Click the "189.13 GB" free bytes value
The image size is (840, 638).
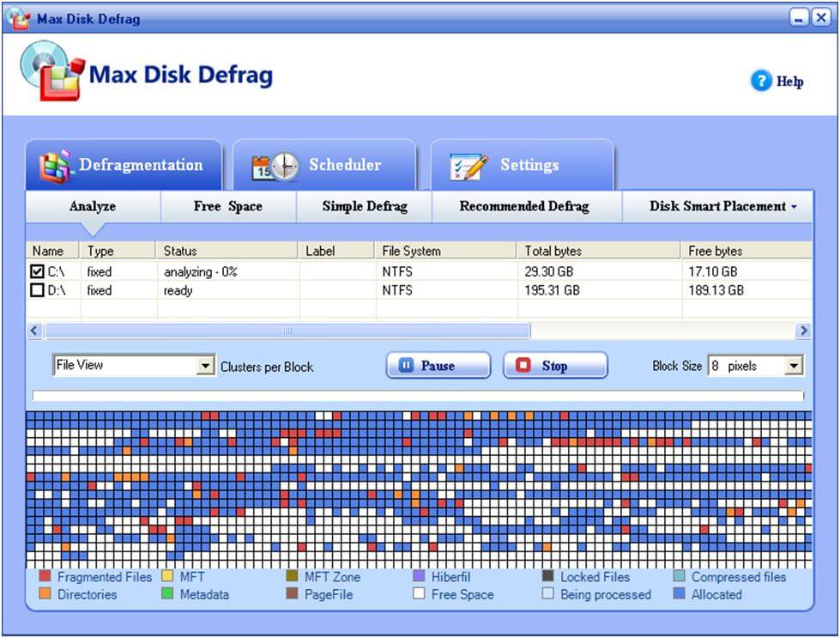pyautogui.click(x=716, y=290)
